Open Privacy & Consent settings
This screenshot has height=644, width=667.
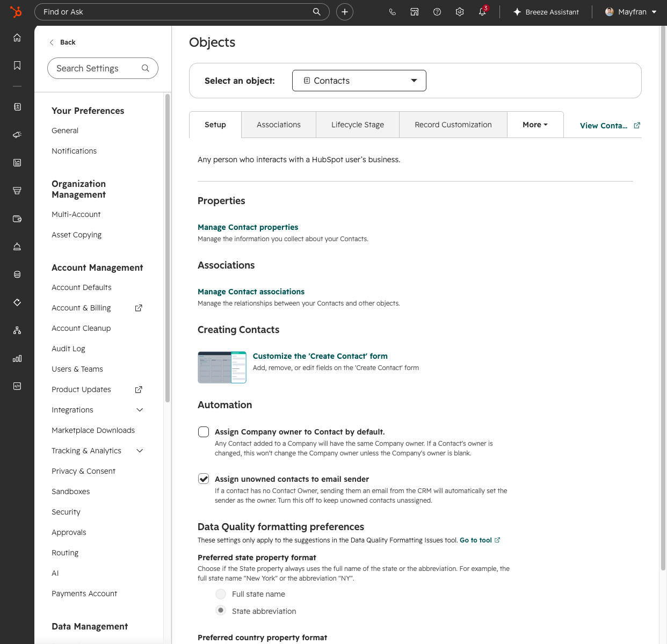tap(83, 471)
